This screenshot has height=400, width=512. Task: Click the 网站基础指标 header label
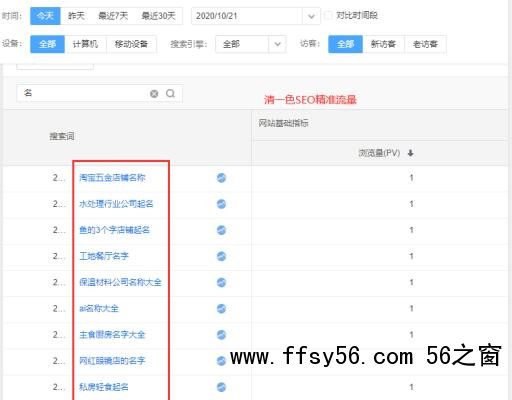(283, 123)
